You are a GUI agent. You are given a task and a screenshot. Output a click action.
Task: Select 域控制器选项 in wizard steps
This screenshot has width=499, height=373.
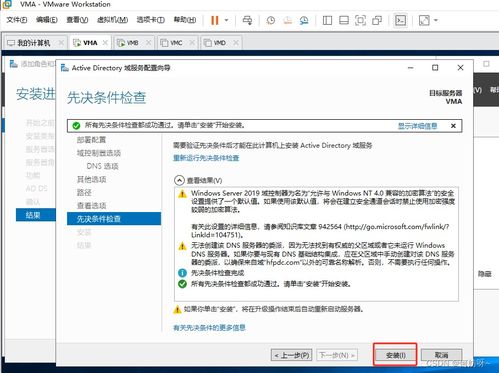pos(99,153)
